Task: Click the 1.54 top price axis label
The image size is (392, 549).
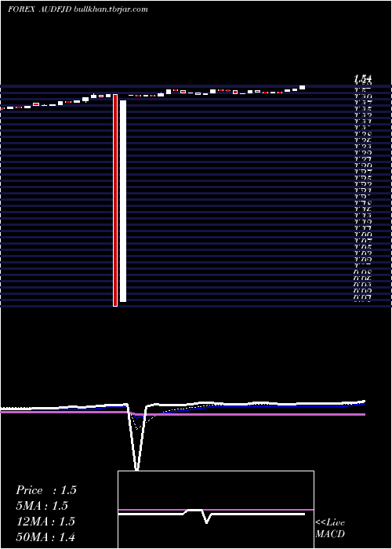Action: (362, 79)
